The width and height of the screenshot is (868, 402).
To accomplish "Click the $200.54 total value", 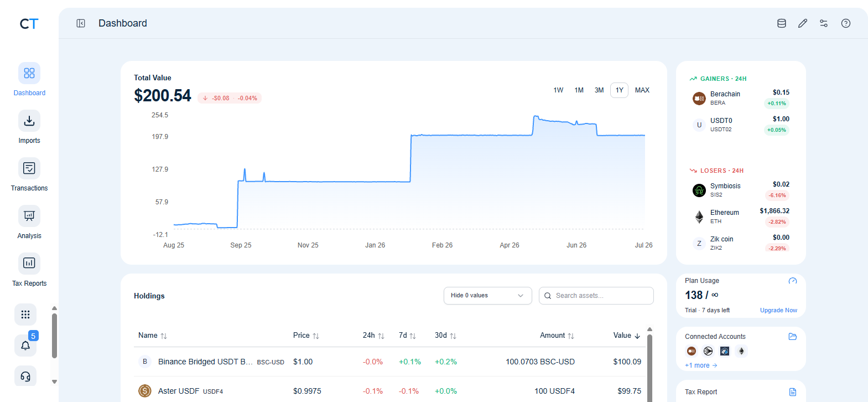I will tap(162, 96).
